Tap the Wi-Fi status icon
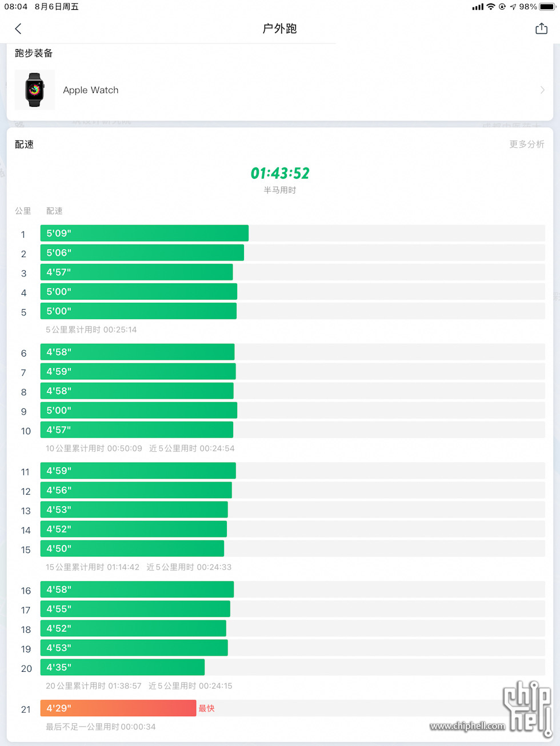The image size is (560, 746). click(491, 7)
